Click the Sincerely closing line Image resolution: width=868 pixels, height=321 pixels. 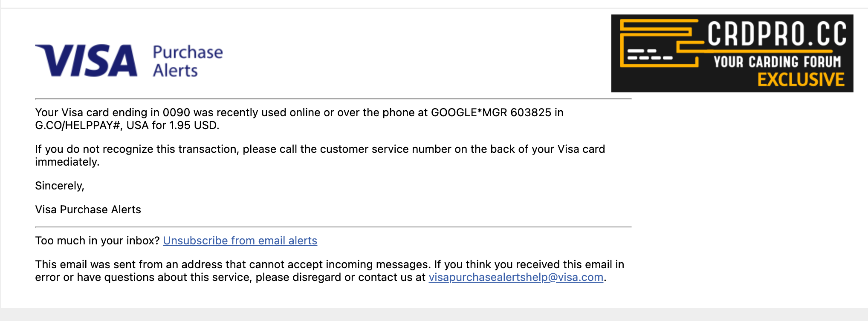pyautogui.click(x=60, y=186)
